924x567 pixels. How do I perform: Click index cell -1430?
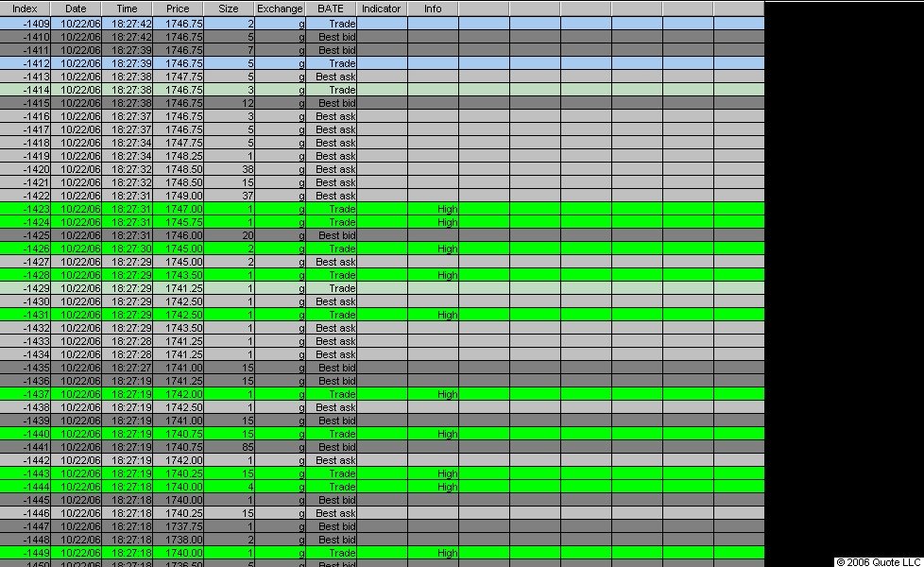(26, 301)
